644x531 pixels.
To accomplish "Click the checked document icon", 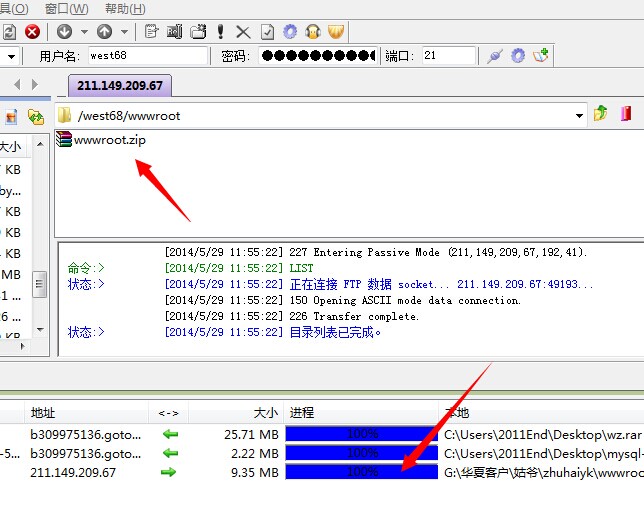I will pyautogui.click(x=267, y=32).
